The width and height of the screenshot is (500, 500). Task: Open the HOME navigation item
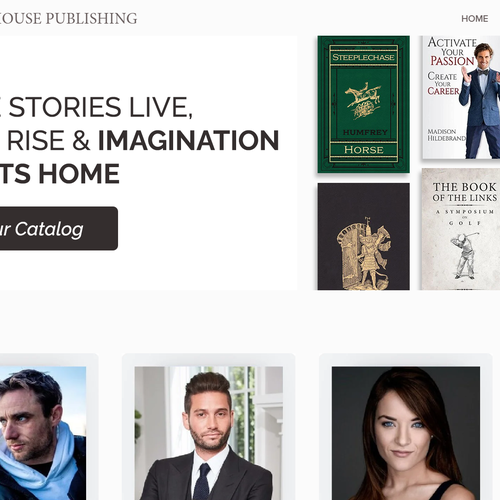coord(474,19)
